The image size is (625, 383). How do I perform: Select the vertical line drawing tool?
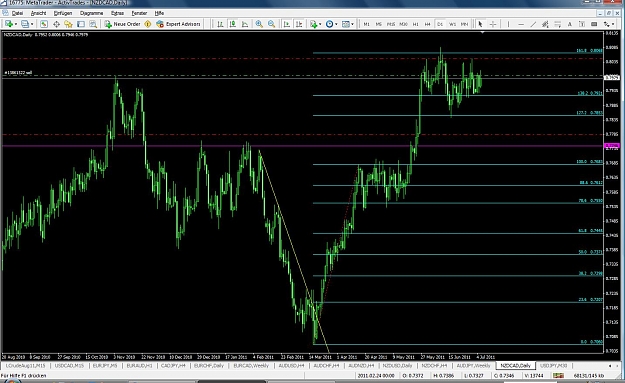click(x=508, y=24)
